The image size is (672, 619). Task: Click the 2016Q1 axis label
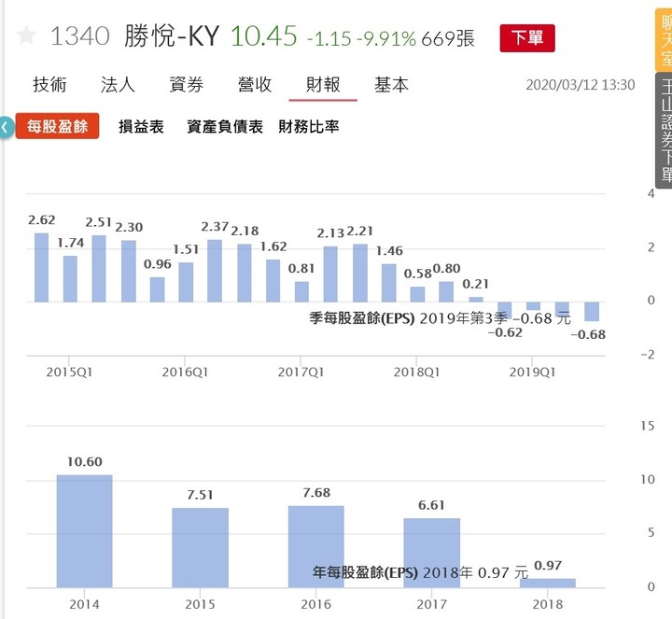click(185, 373)
